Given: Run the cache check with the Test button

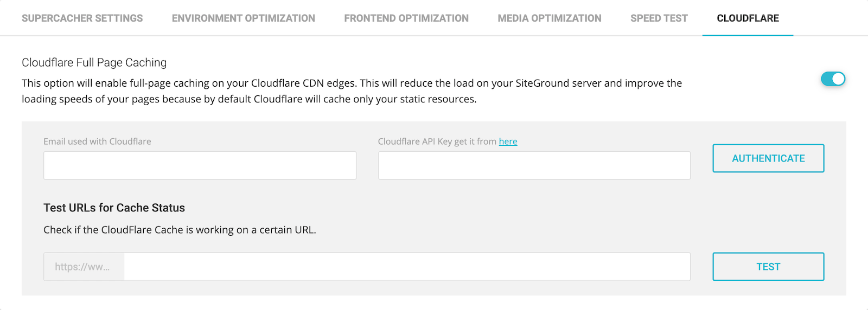Looking at the screenshot, I should click(768, 267).
